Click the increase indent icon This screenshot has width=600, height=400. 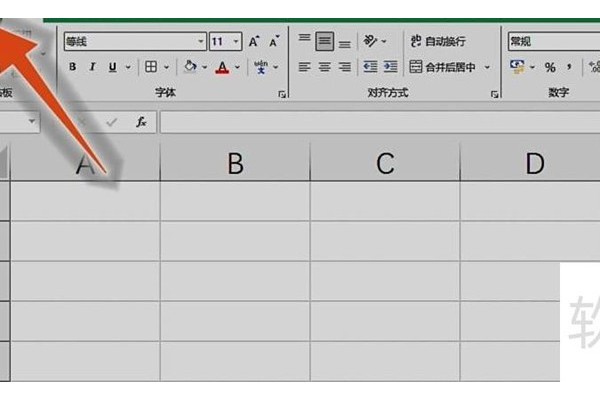(390, 67)
